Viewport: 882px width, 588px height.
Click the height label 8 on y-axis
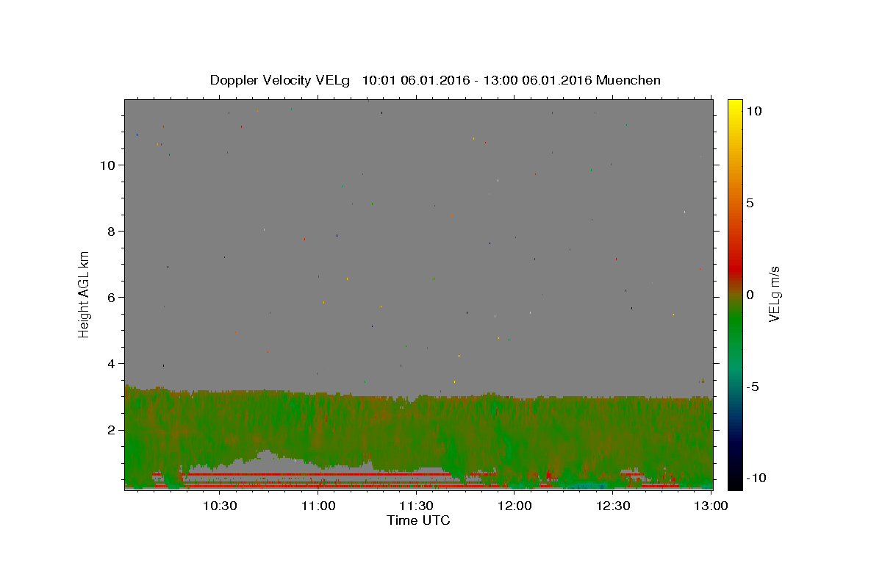click(111, 231)
